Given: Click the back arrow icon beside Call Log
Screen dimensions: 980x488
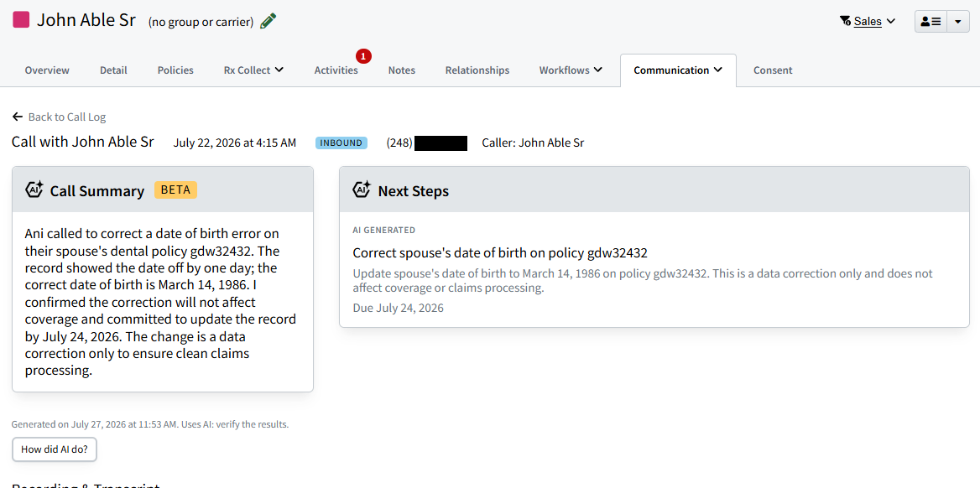Looking at the screenshot, I should point(18,117).
